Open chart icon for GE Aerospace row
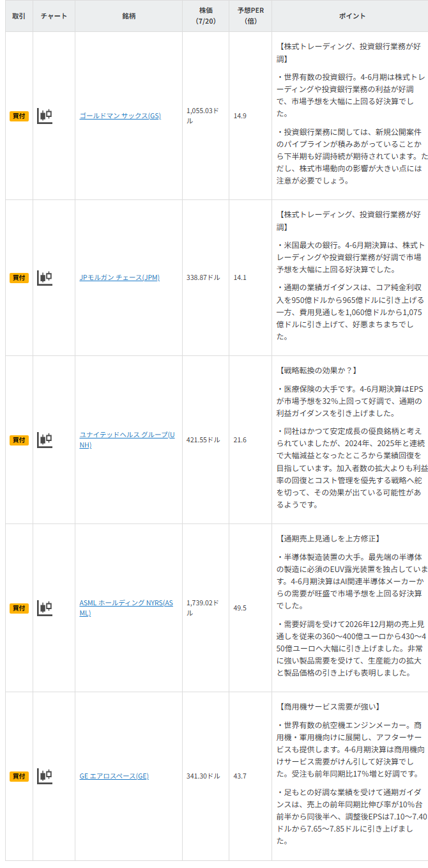Image resolution: width=428 pixels, height=868 pixels. pos(45,776)
